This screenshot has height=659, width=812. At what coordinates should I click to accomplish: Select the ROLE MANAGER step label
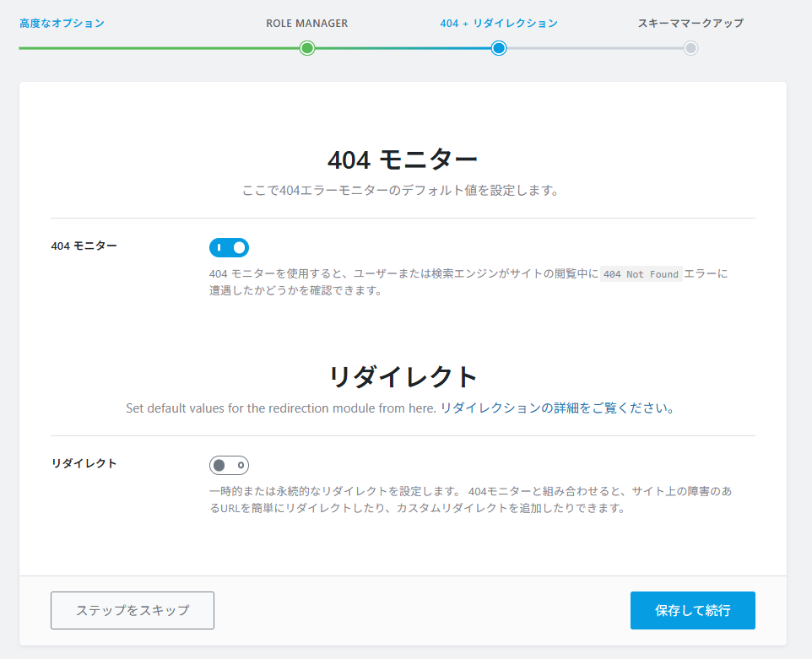(306, 24)
